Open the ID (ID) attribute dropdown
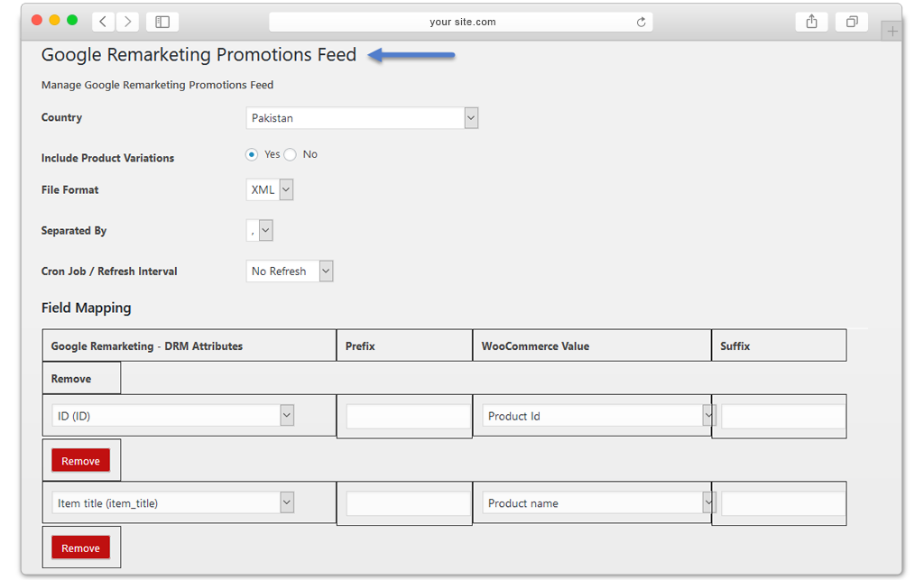 (x=172, y=416)
